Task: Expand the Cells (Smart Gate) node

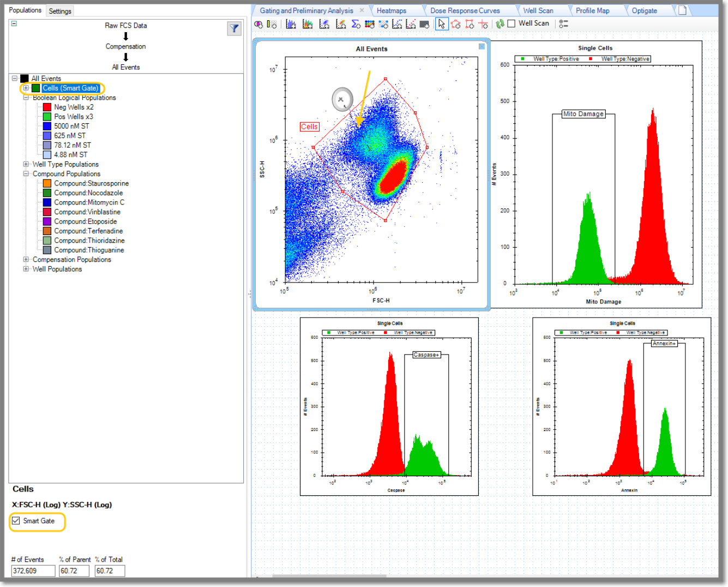Action: [26, 88]
